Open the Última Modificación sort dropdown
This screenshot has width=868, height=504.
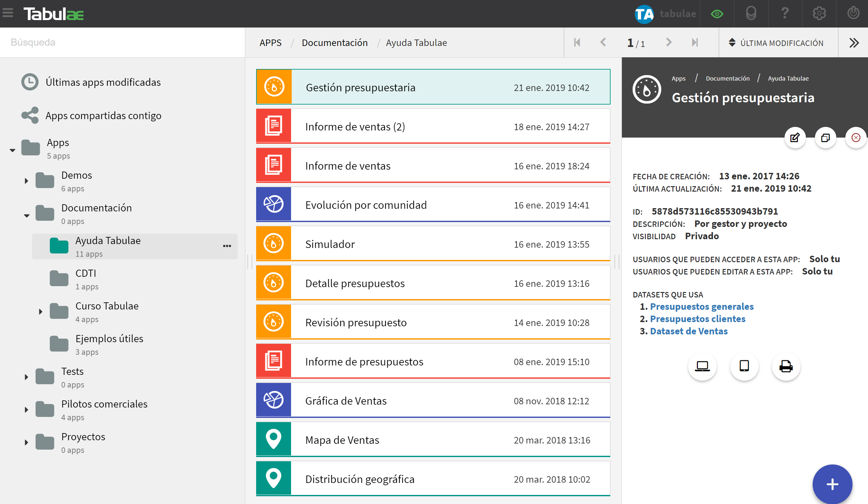[x=776, y=43]
